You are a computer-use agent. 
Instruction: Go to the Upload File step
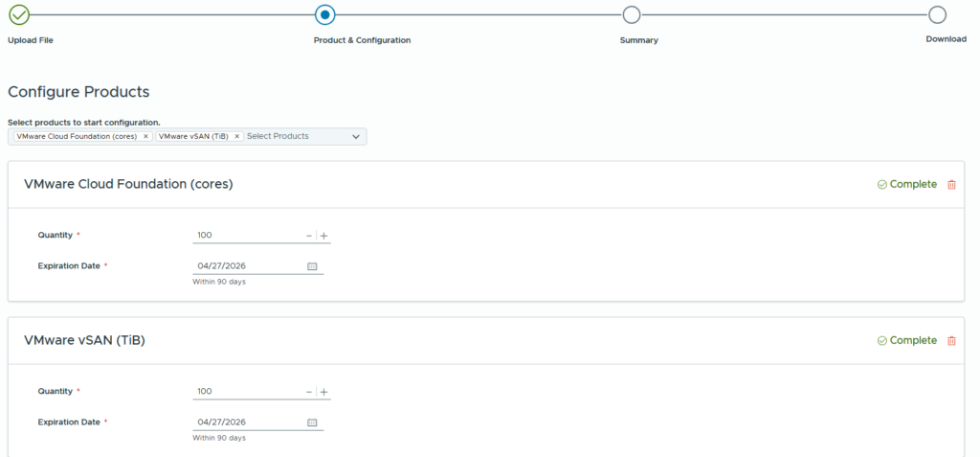[19, 14]
